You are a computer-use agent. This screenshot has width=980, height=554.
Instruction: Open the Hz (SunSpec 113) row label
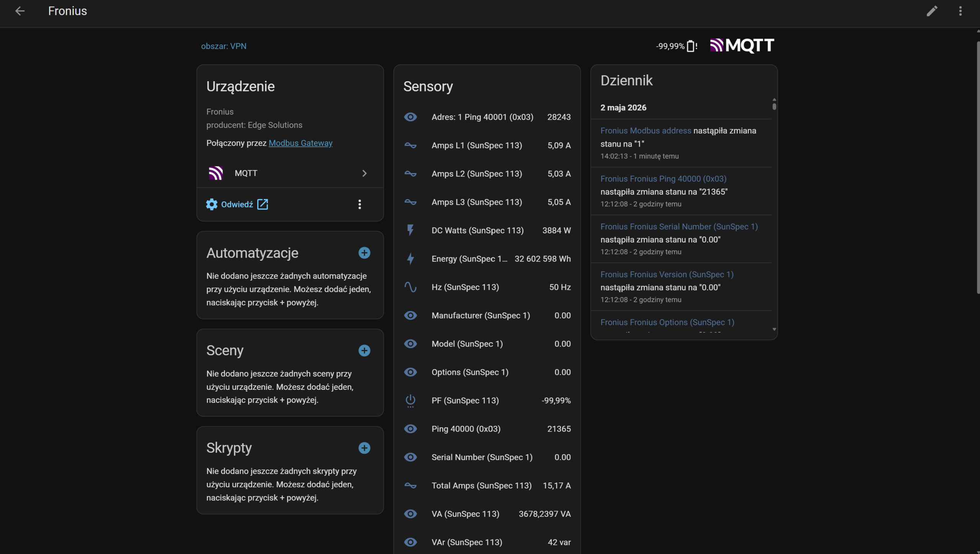(465, 287)
